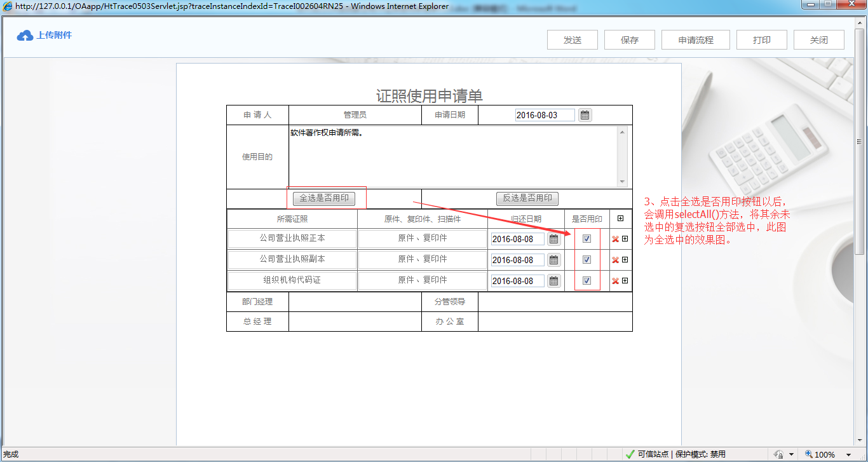Click the 分管领导 cell label

pyautogui.click(x=450, y=302)
